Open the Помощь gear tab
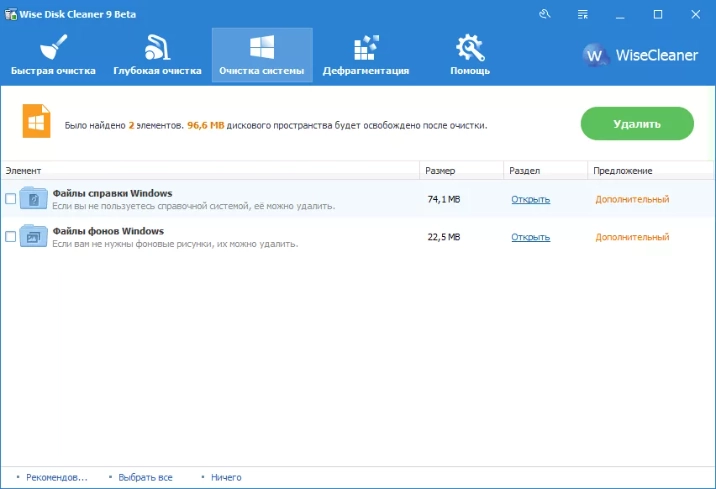 tap(469, 55)
